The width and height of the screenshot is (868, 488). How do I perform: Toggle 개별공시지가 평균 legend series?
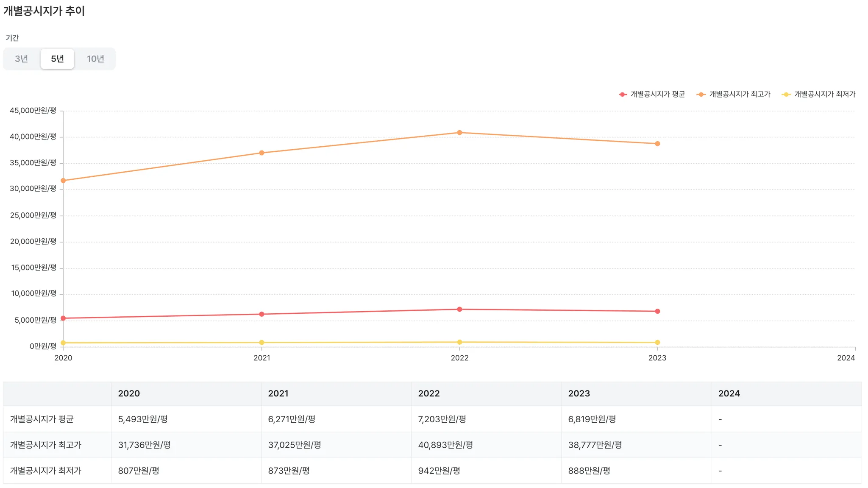pyautogui.click(x=657, y=94)
